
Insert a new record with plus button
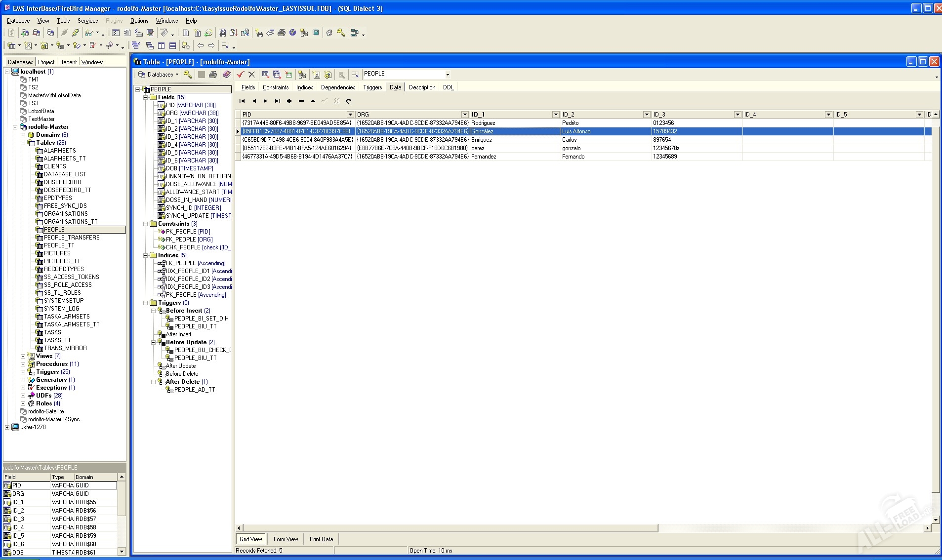pyautogui.click(x=289, y=101)
